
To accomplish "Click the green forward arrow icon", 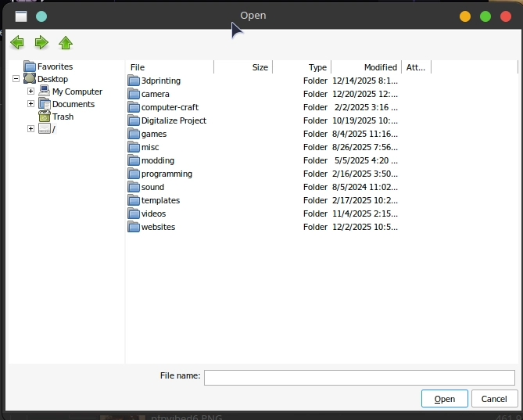I will pos(41,43).
